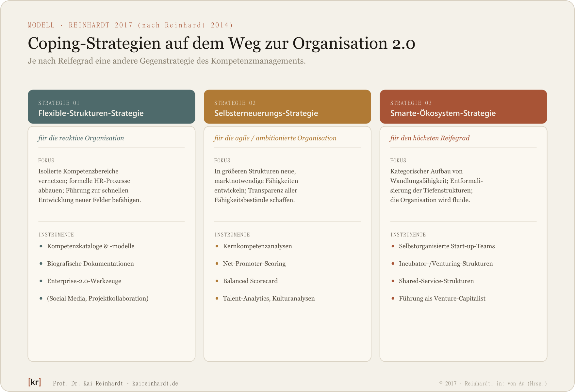Screen dimensions: 575x392
Task: Click the FOKUS label in the Strategie 03 card
Action: (x=398, y=161)
